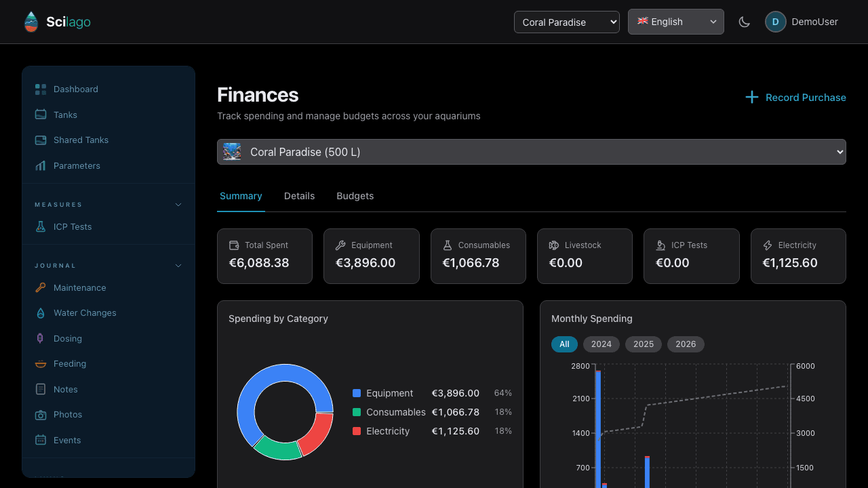Click the Consumables card flask icon
This screenshot has width=868, height=488.
coord(448,245)
